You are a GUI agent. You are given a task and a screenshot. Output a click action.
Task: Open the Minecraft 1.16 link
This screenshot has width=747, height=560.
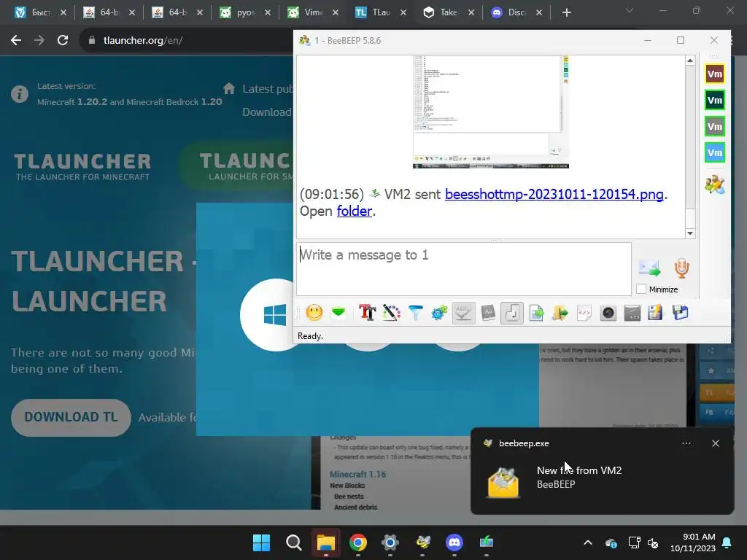click(357, 474)
